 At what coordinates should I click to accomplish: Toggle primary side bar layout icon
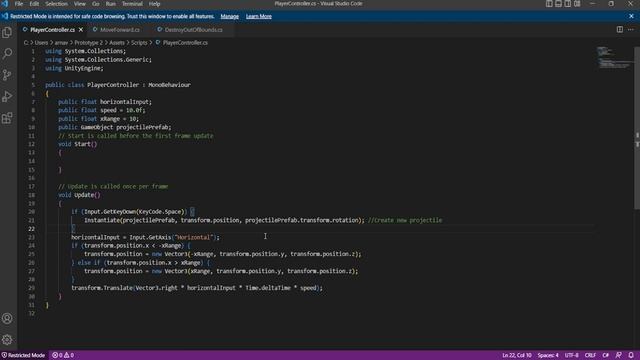click(x=549, y=4)
